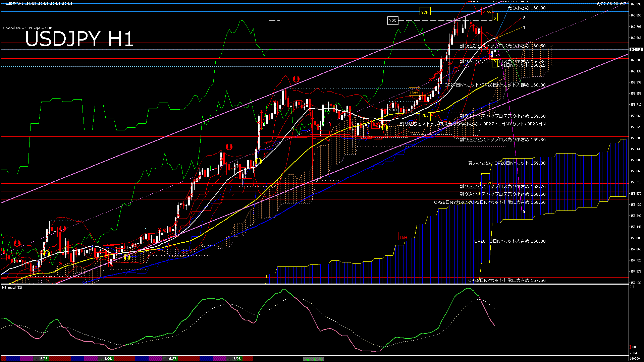Toggle the macd ON indicator button
The width and height of the screenshot is (644, 362).
pyautogui.click(x=313, y=359)
